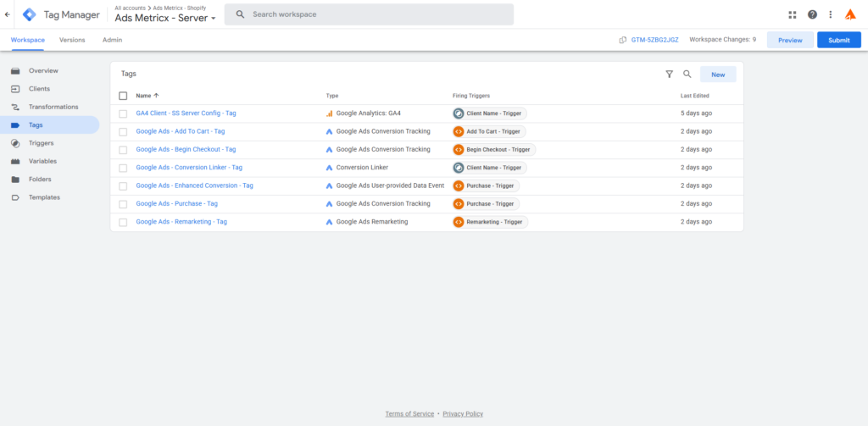The image size is (868, 426).
Task: Click the Google Analytics GA4 type icon
Action: [x=330, y=113]
